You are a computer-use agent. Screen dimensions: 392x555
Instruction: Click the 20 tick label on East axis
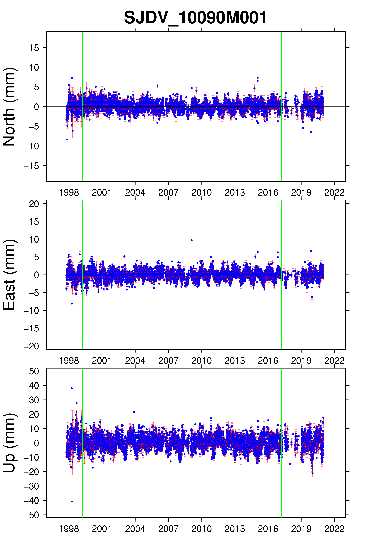tap(34, 204)
